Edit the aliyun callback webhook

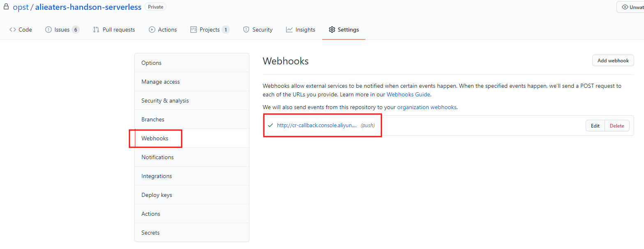tap(595, 126)
